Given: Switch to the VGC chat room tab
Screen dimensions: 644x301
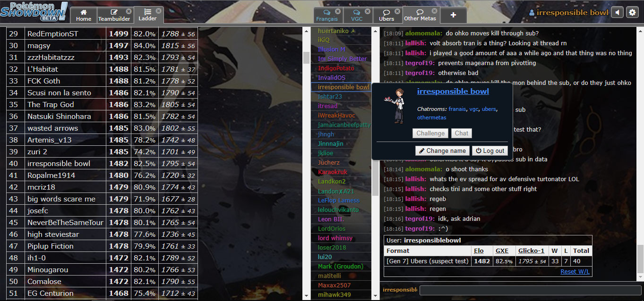Looking at the screenshot, I should tap(357, 15).
